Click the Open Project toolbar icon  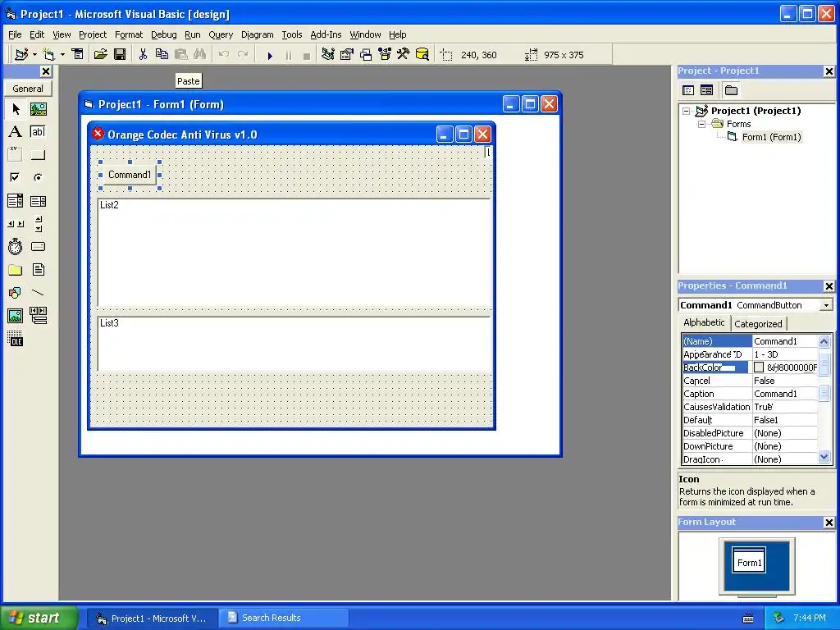coord(100,55)
